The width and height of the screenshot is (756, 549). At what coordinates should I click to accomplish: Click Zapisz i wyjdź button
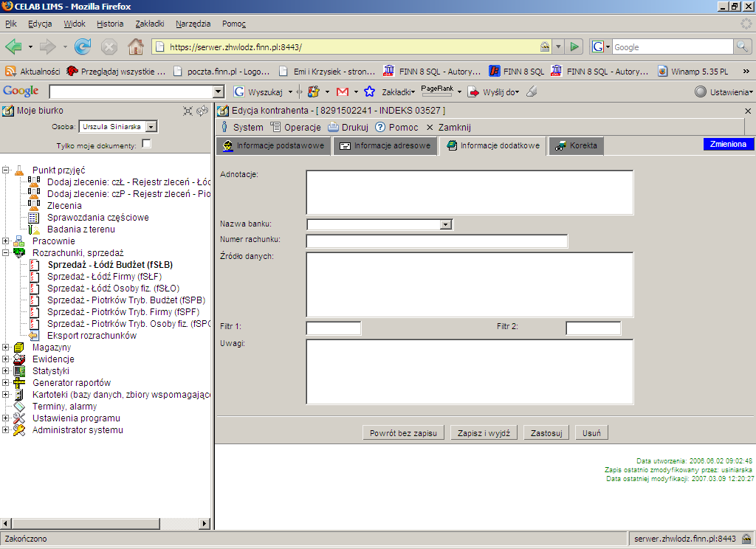[484, 433]
